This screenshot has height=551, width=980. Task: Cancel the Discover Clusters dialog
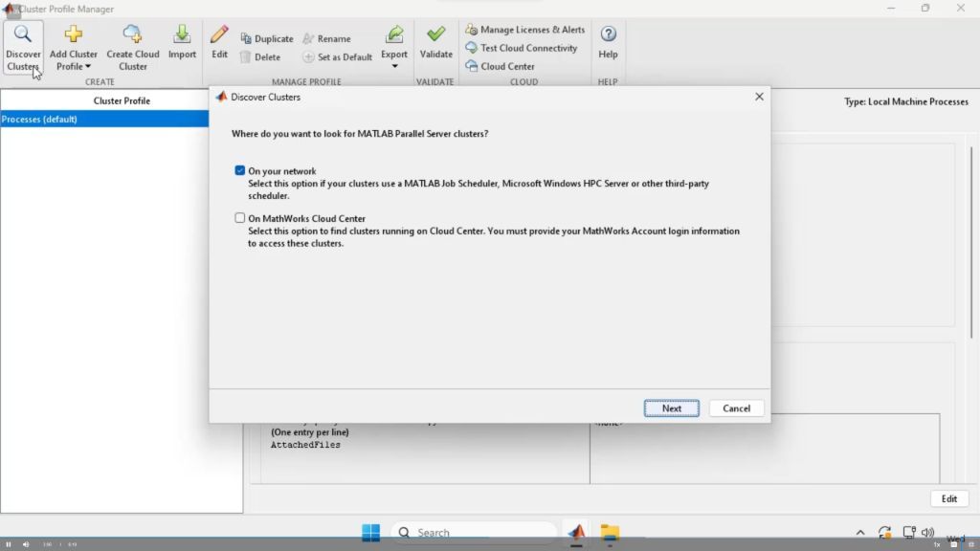(735, 408)
